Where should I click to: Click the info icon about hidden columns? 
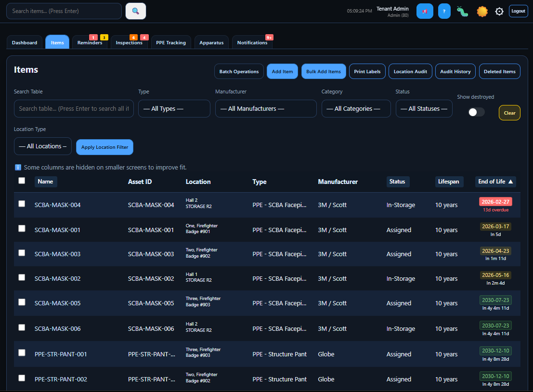[x=18, y=167]
